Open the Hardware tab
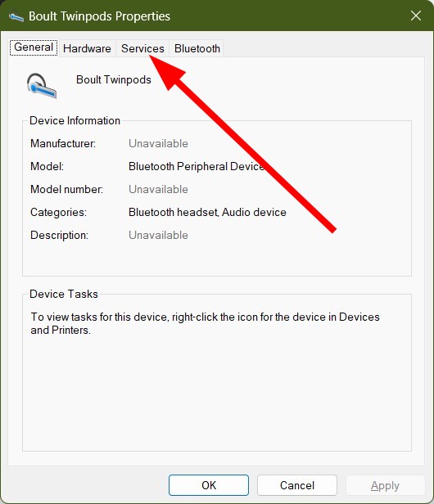This screenshot has width=434, height=504. pyautogui.click(x=87, y=48)
